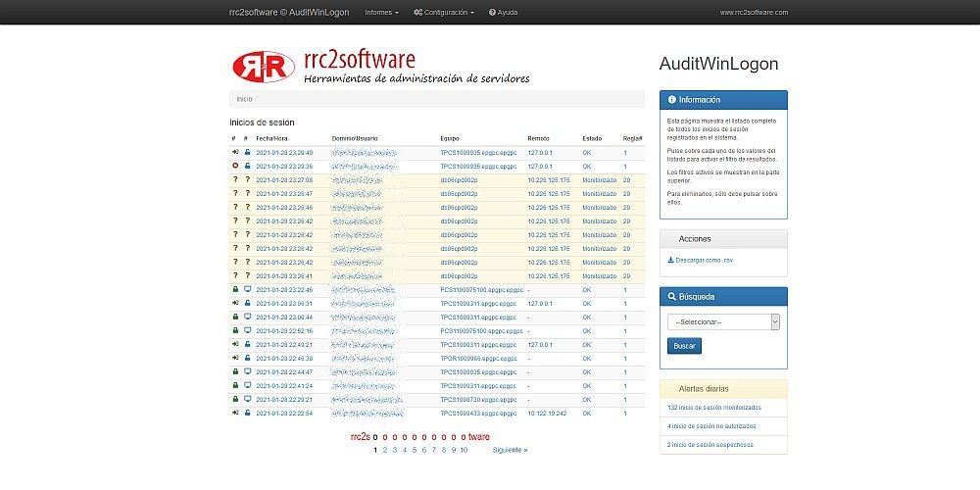Click the monitor icon in the 22:52:16 row
The width and height of the screenshot is (980, 490).
pos(248,330)
